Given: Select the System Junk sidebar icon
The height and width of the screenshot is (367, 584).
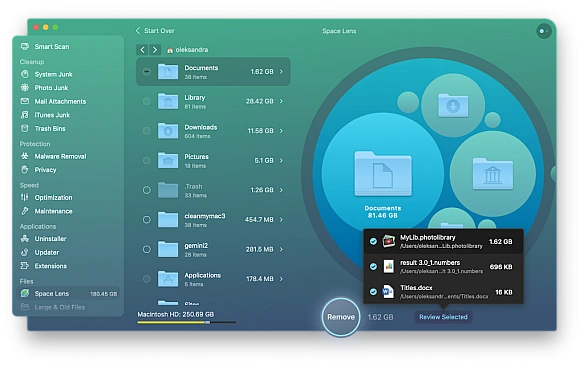Looking at the screenshot, I should click(25, 74).
